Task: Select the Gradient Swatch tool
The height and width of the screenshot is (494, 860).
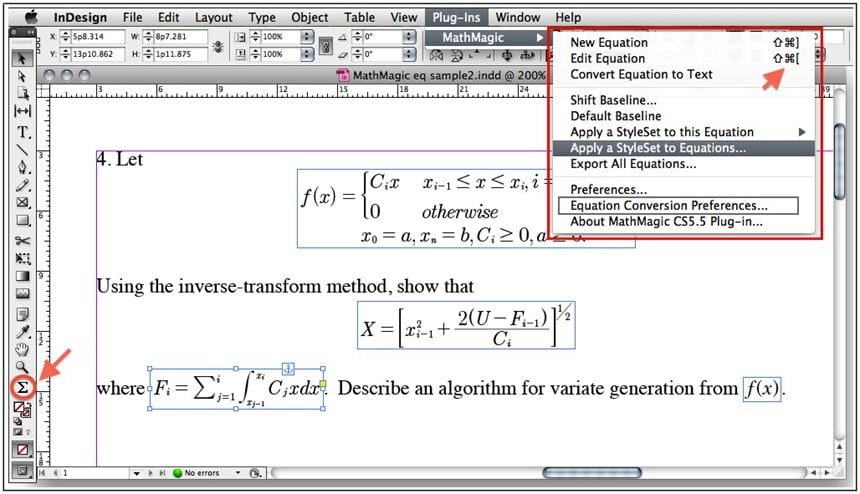Action: coord(22,276)
